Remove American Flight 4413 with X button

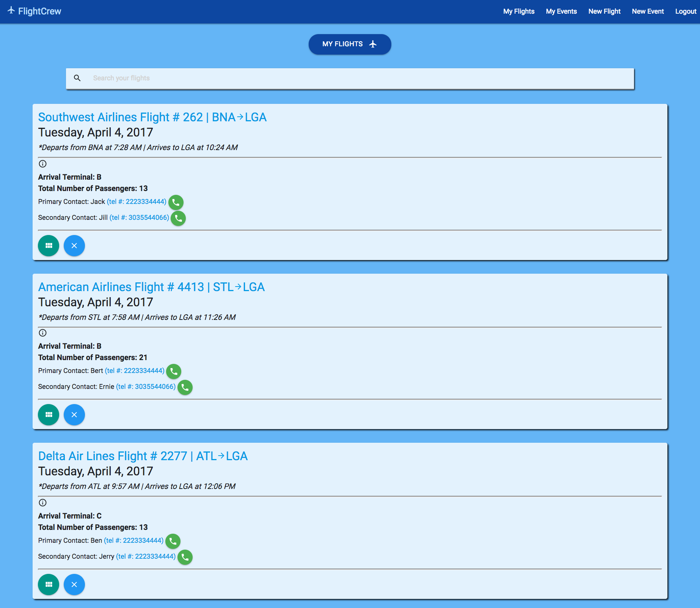click(74, 415)
